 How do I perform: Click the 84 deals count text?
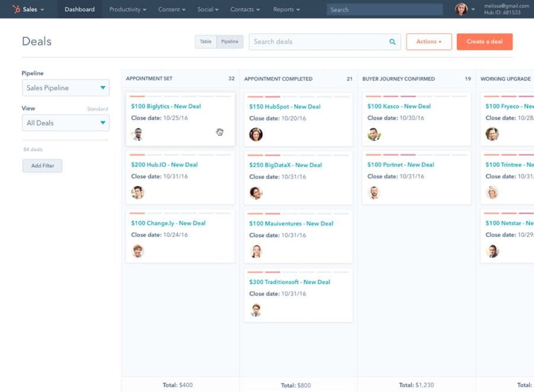coord(33,149)
